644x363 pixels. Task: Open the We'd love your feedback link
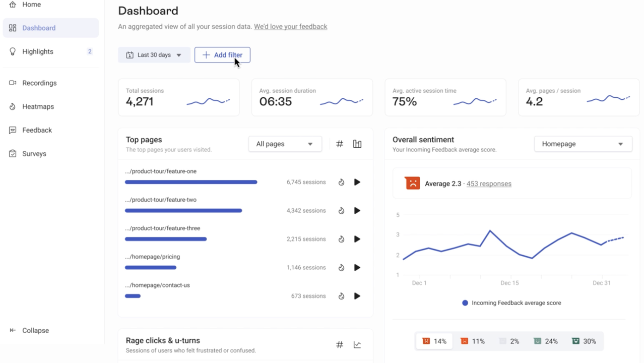coord(290,27)
